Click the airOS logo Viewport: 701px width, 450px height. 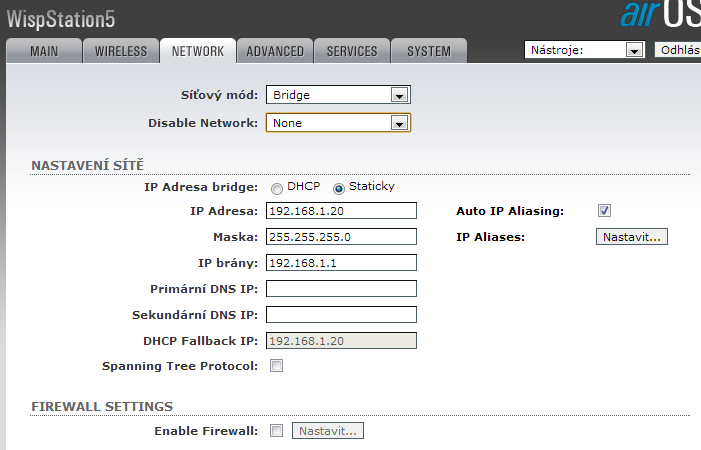[x=660, y=14]
